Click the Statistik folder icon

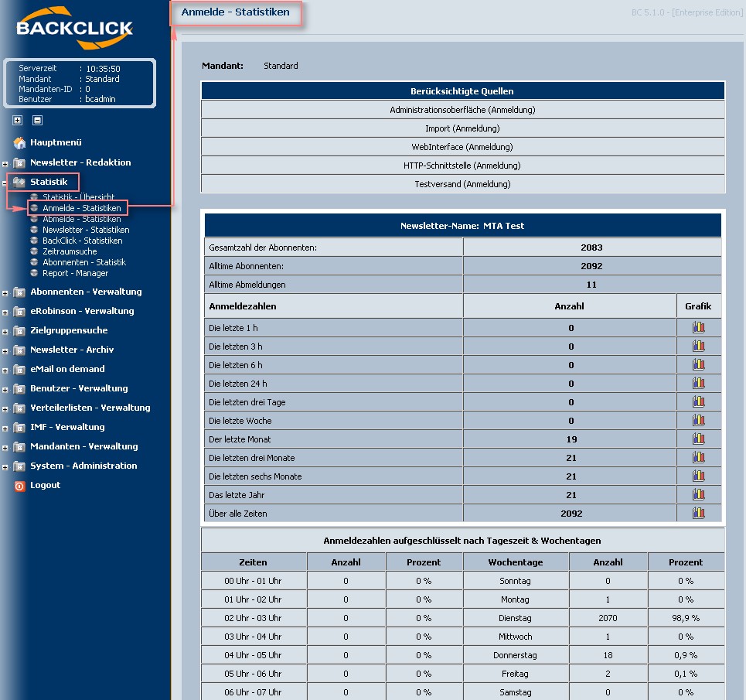coord(19,182)
